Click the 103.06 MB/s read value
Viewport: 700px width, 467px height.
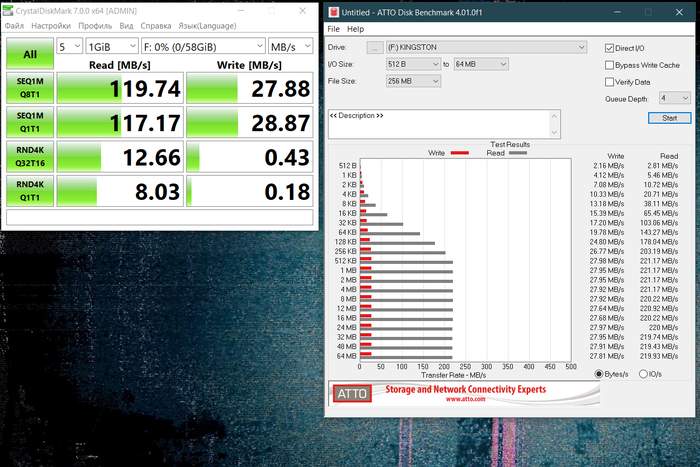(x=660, y=223)
